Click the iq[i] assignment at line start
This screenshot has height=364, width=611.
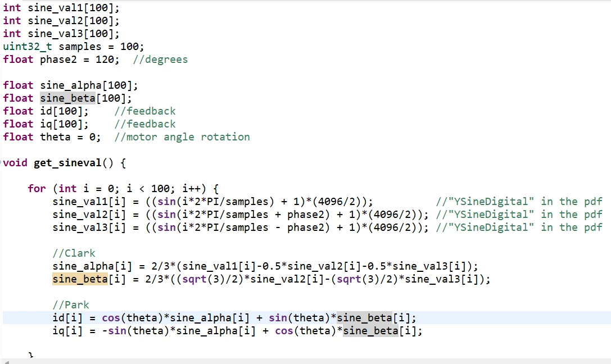coord(68,331)
